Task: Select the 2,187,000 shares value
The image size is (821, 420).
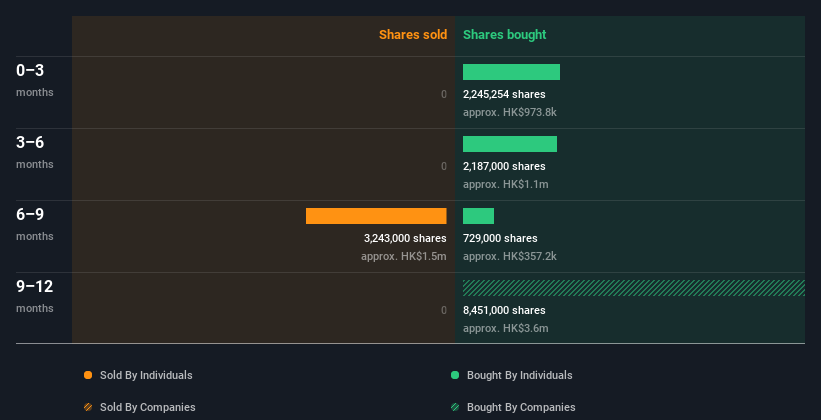Action: coord(504,166)
